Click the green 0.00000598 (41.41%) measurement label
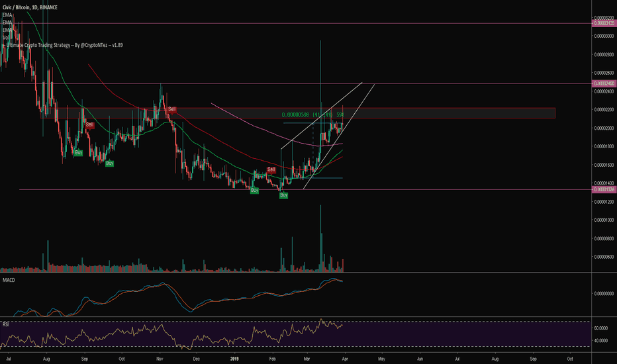The height and width of the screenshot is (364, 617). tap(313, 114)
